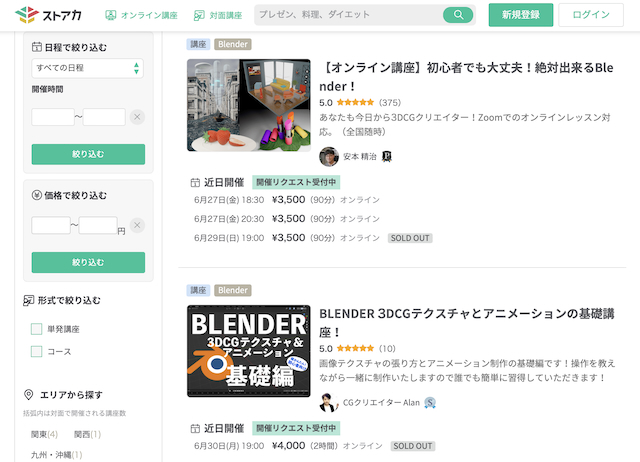
Task: Clear the price range with its X icon
Action: click(x=137, y=225)
